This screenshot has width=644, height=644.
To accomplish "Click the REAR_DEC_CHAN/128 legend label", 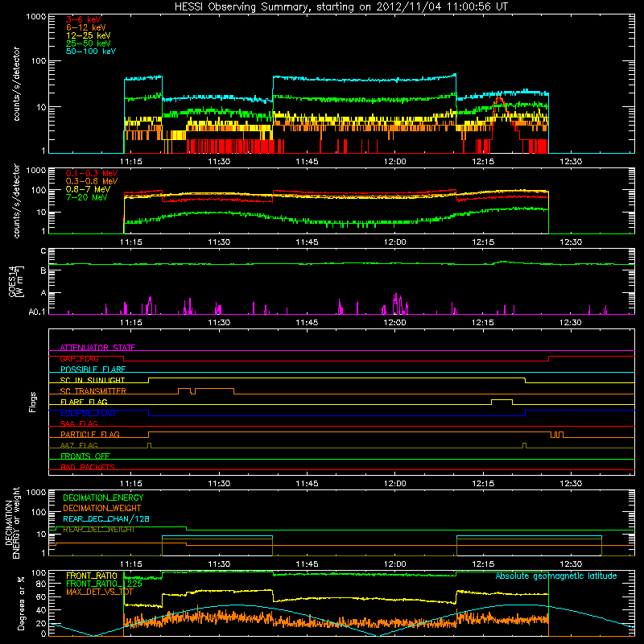I will tap(106, 519).
